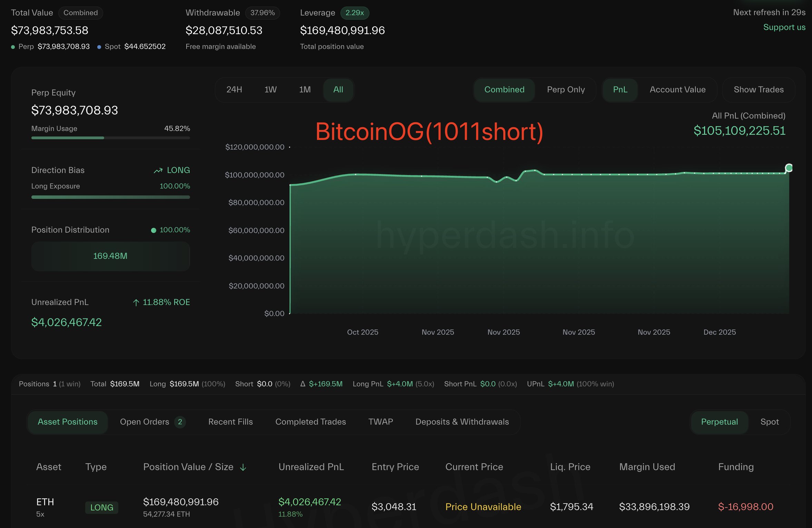The height and width of the screenshot is (528, 812).
Task: Click the Combined badge next to Total Value
Action: pyautogui.click(x=80, y=13)
